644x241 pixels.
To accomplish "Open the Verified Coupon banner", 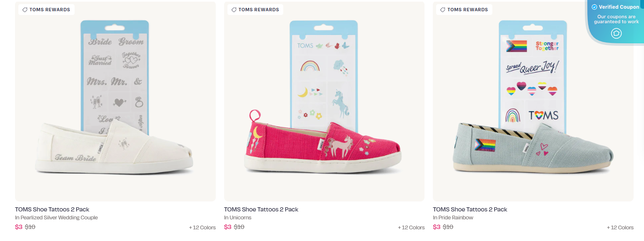I will click(615, 7).
